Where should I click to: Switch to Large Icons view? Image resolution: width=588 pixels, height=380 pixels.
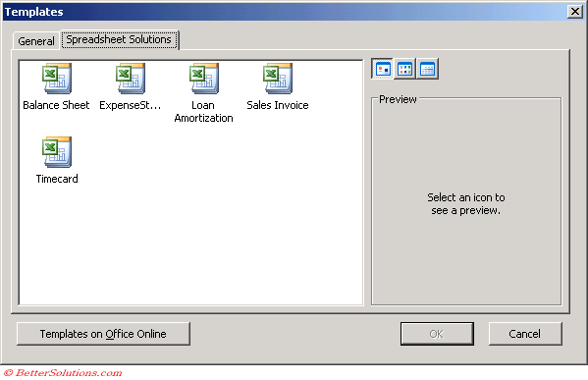[383, 69]
